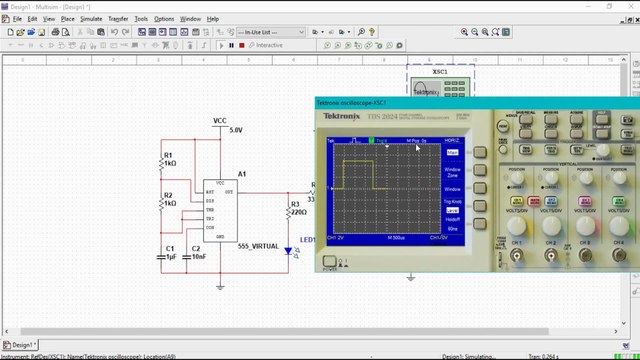Click the R1 1kΩ resistor

point(162,163)
